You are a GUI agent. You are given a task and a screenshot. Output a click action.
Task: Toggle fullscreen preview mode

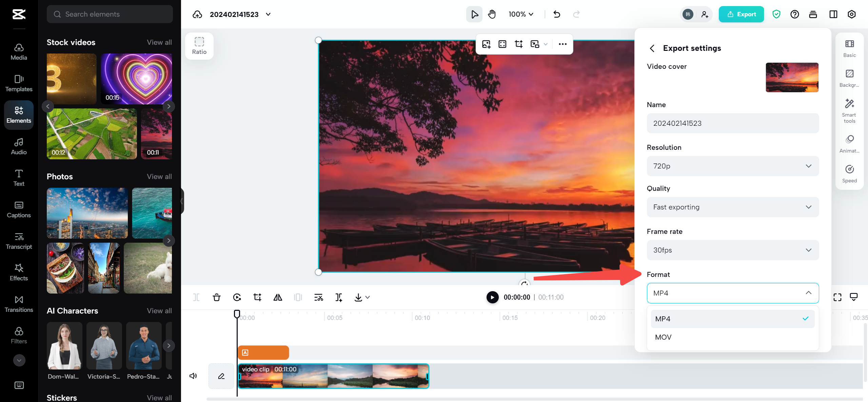click(x=837, y=297)
